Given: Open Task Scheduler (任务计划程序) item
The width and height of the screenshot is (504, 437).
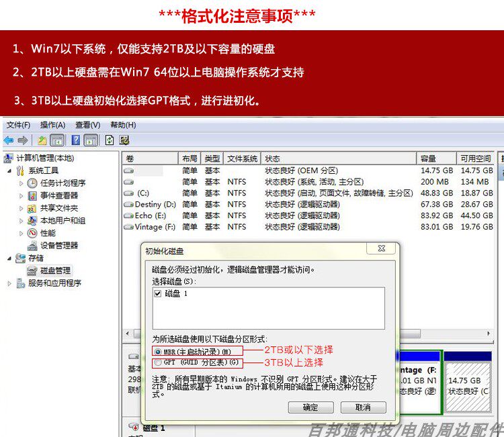Looking at the screenshot, I should [x=63, y=183].
